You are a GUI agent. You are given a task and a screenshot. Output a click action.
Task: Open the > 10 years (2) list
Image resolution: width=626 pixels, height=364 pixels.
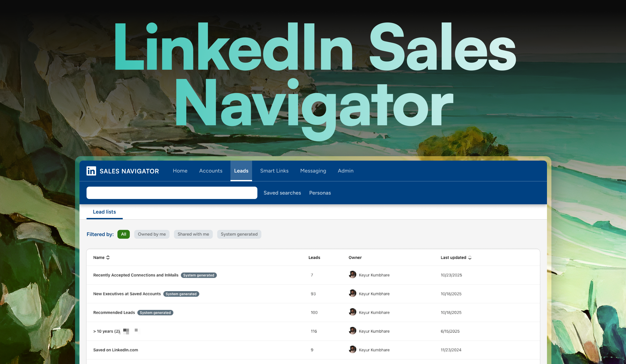(107, 331)
